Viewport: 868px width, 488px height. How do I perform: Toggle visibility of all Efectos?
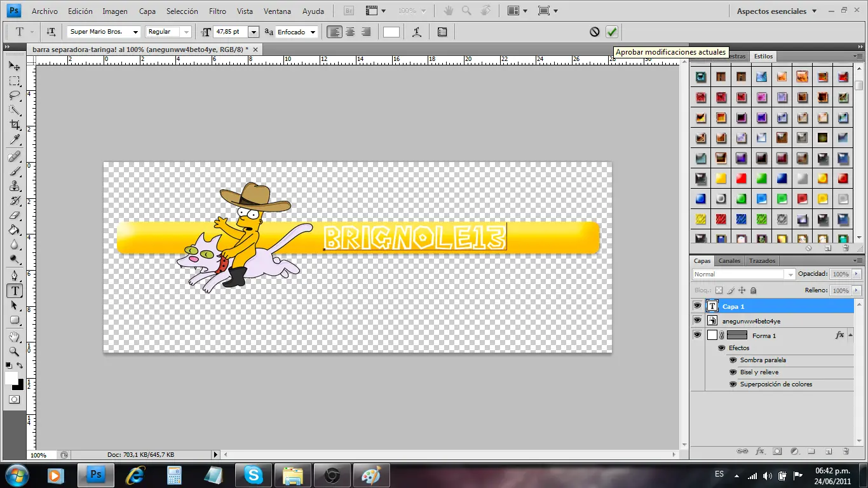click(x=721, y=348)
